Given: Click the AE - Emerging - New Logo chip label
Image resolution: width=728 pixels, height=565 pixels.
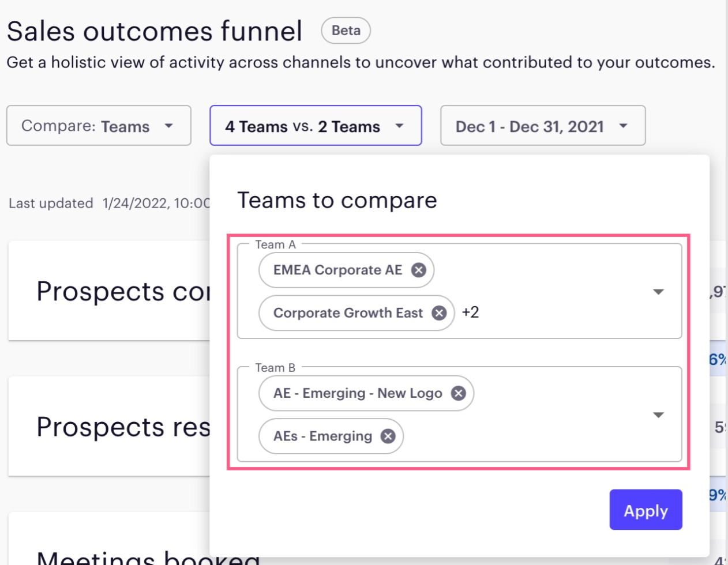Looking at the screenshot, I should point(358,393).
